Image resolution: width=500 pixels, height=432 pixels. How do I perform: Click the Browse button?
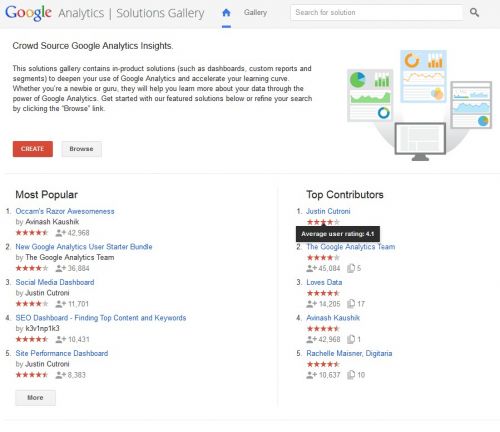82,149
